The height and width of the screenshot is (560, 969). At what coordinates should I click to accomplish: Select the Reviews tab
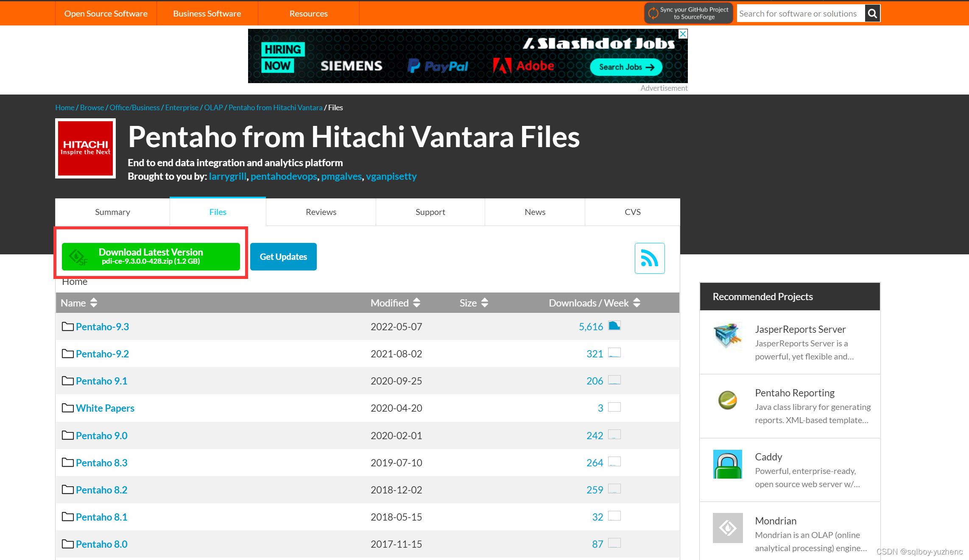click(x=321, y=212)
